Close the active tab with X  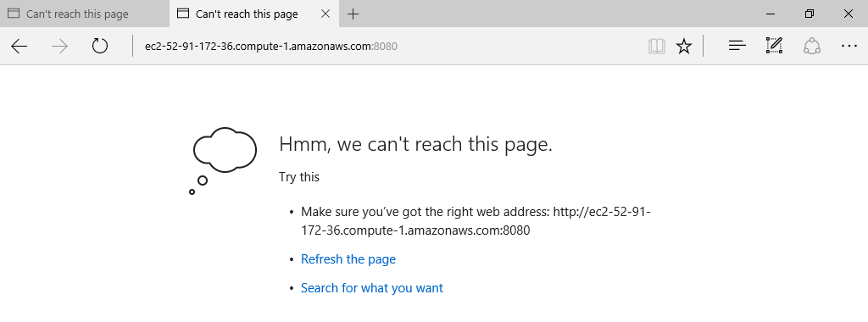(326, 14)
